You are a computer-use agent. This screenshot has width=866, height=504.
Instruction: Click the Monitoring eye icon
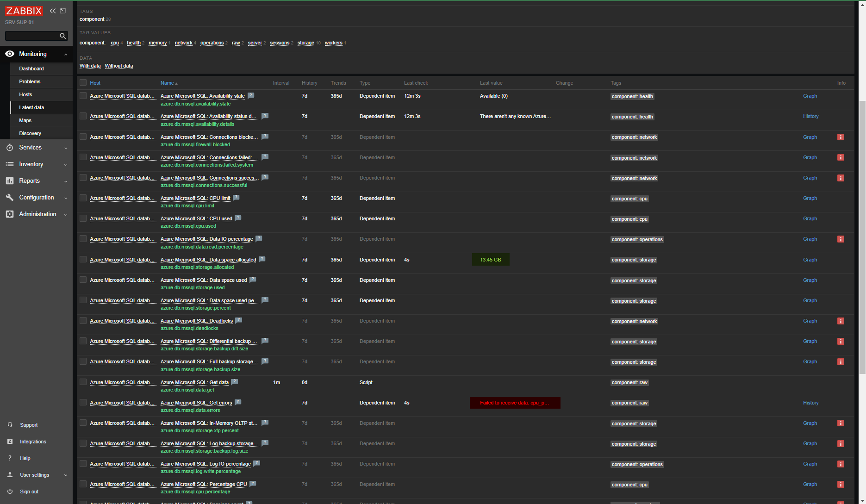[x=9, y=54]
